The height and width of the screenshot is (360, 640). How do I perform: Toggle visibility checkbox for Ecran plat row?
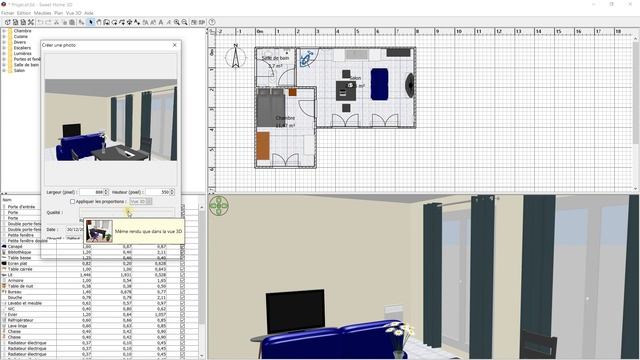(182, 264)
